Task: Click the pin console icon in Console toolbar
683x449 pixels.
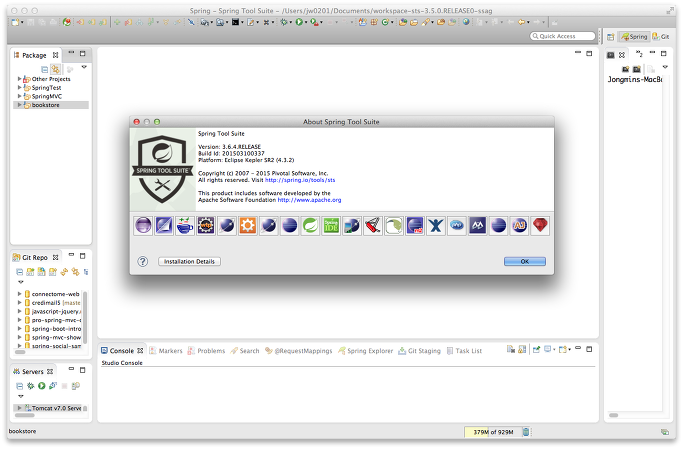Action: (x=537, y=349)
